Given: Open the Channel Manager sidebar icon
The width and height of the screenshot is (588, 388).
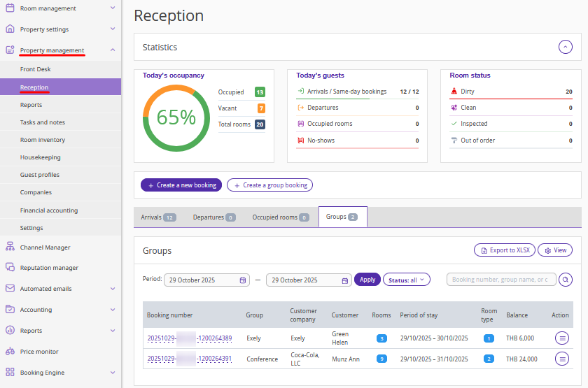Looking at the screenshot, I should [x=10, y=247].
